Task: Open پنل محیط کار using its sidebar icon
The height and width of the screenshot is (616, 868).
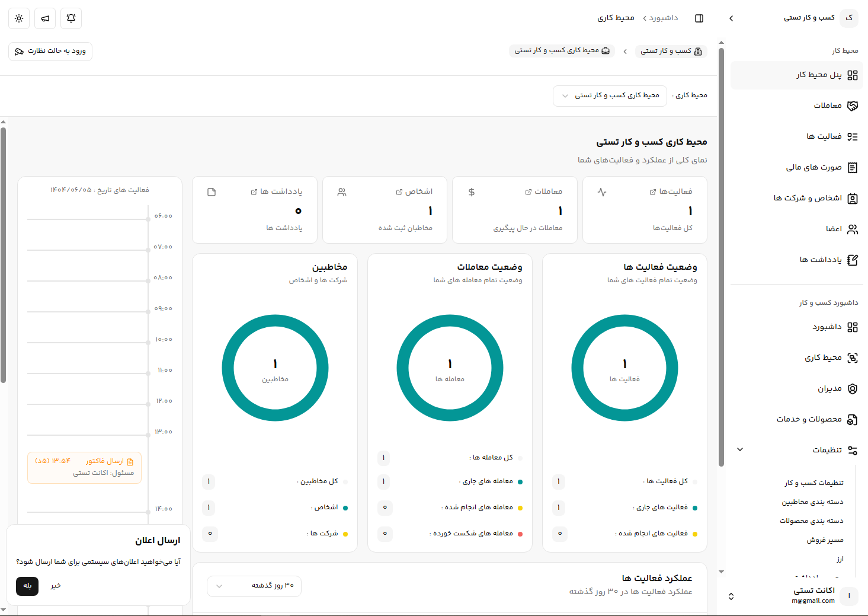Action: point(853,75)
